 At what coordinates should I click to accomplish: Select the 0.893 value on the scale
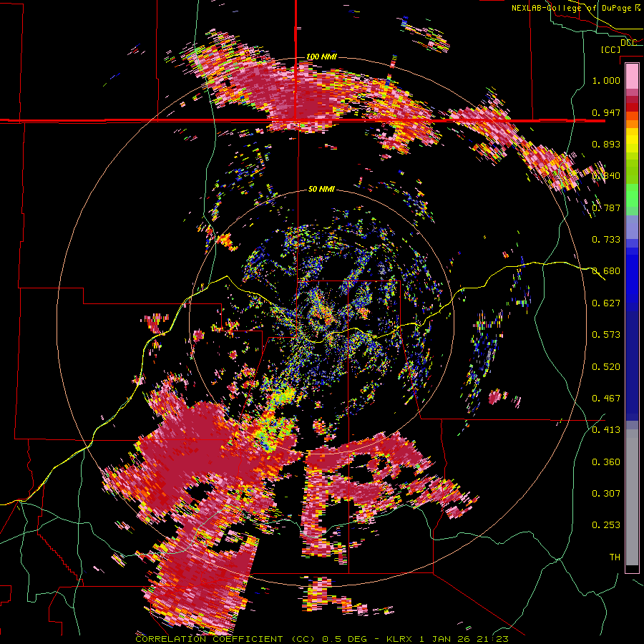606,144
